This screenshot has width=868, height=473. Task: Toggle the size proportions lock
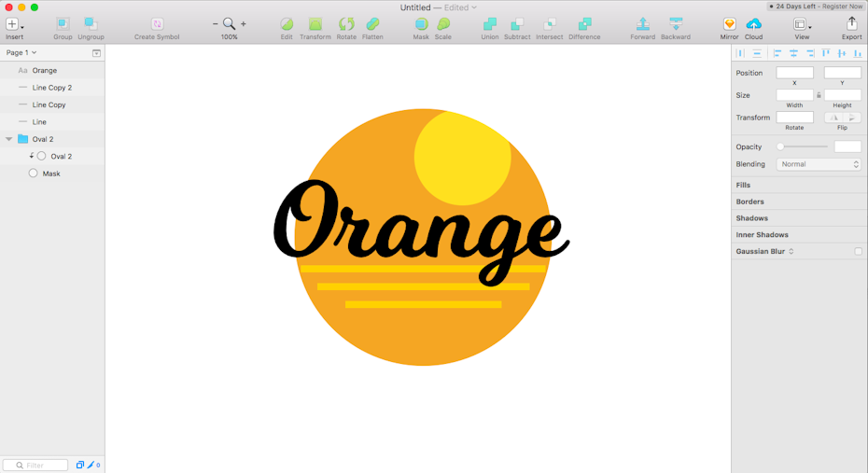tap(819, 95)
